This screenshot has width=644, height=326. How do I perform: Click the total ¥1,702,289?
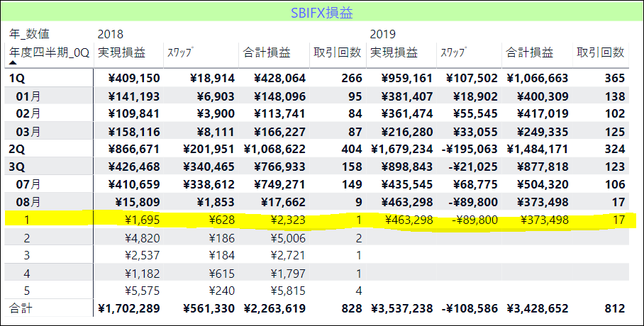coord(129,308)
